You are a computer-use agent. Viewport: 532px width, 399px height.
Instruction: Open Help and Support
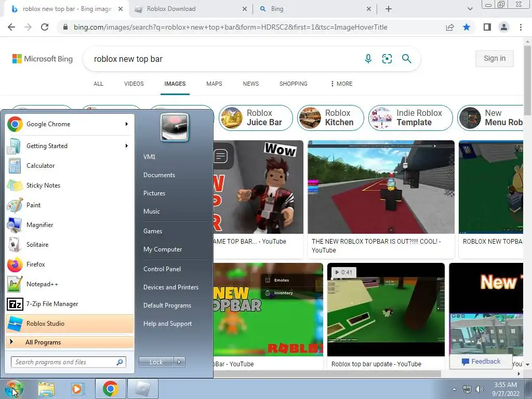(x=167, y=324)
